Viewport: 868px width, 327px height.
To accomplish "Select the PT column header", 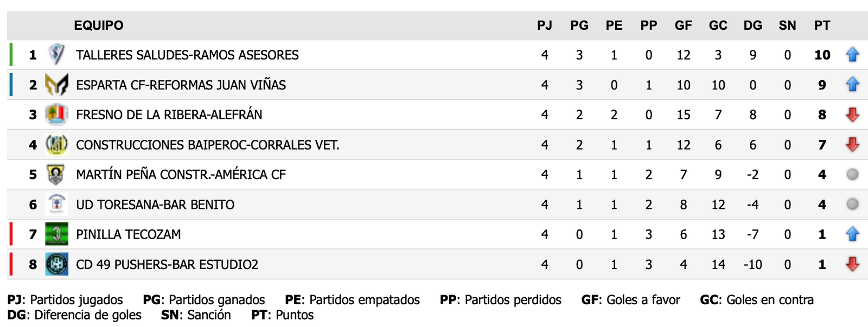I will pos(822,25).
